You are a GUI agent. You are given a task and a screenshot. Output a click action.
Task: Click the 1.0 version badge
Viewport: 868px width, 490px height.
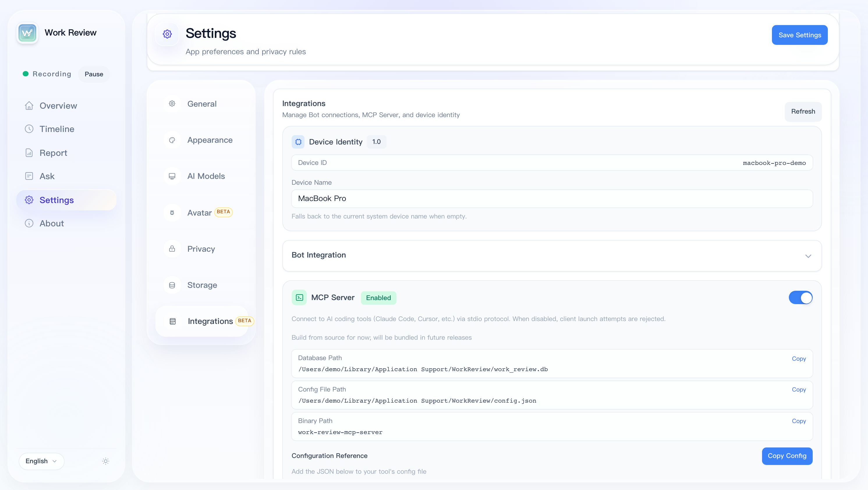(x=376, y=142)
